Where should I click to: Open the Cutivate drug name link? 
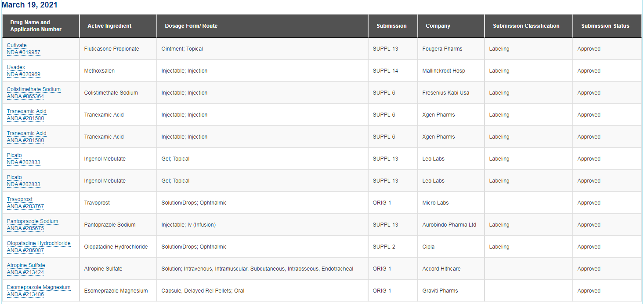pyautogui.click(x=17, y=45)
